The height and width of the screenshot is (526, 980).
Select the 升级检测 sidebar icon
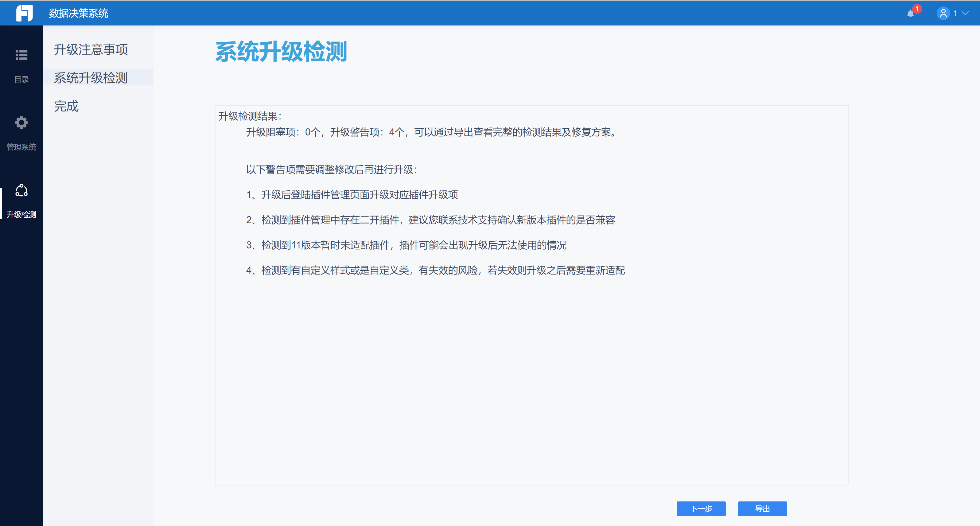click(x=21, y=190)
